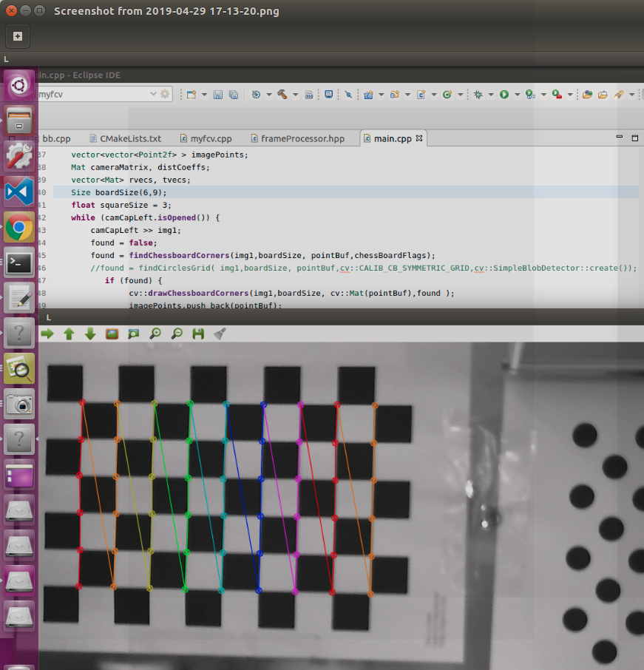
Task: Click the settings gear beside the myfcv launch field
Action: click(164, 94)
